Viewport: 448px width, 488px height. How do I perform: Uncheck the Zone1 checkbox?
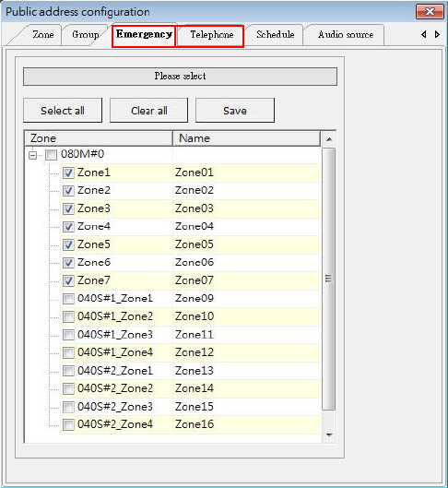tap(68, 173)
